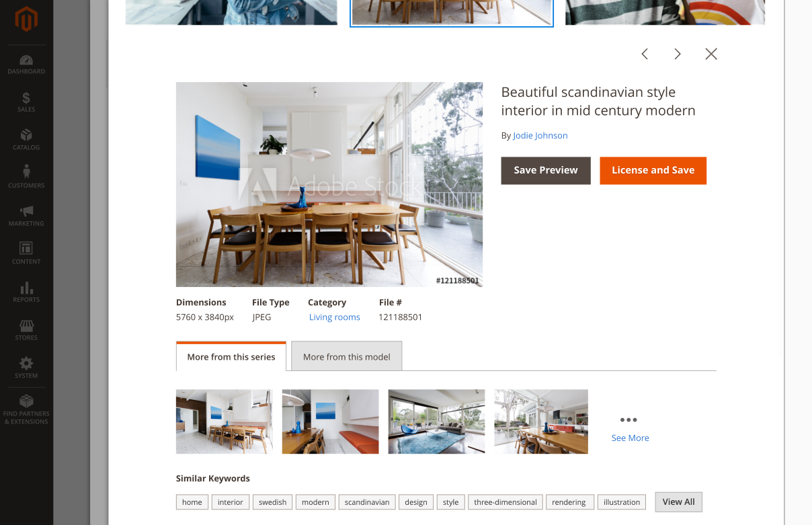Select the blue rug living room thumbnail

point(436,421)
